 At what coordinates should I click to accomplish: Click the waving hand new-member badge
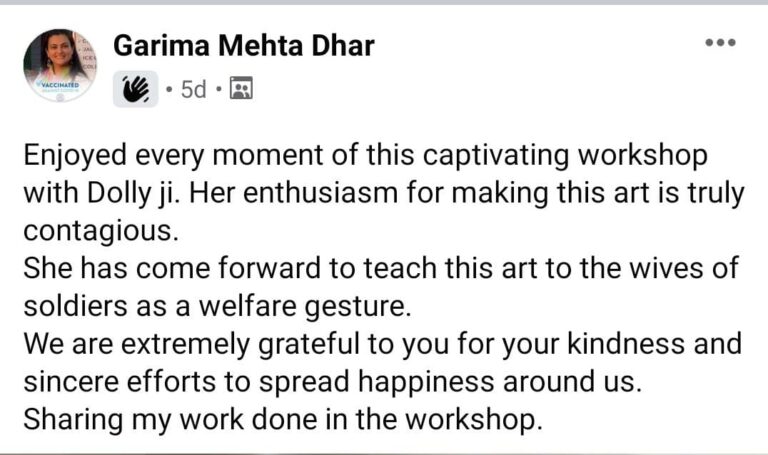coord(136,89)
